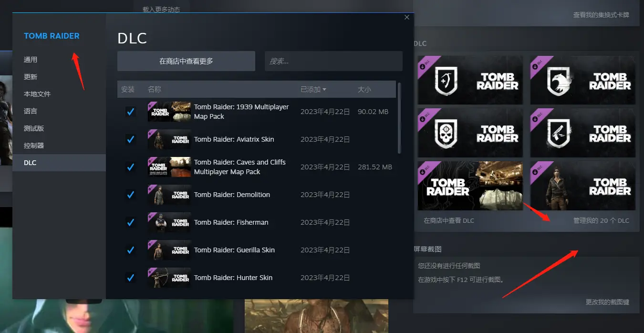Toggle the Demolition DLC checkbox

point(130,195)
